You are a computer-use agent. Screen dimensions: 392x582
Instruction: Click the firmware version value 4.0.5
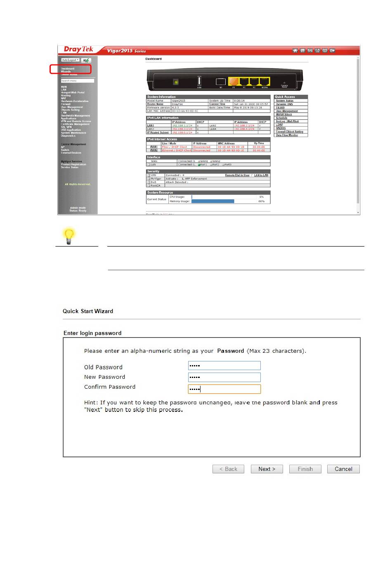[175, 108]
